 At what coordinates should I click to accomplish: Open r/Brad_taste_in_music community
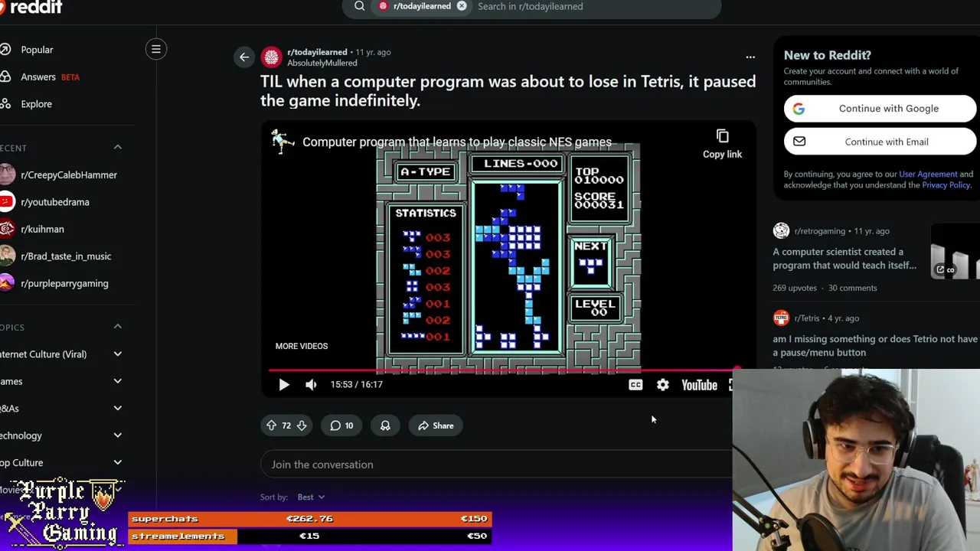coord(67,256)
